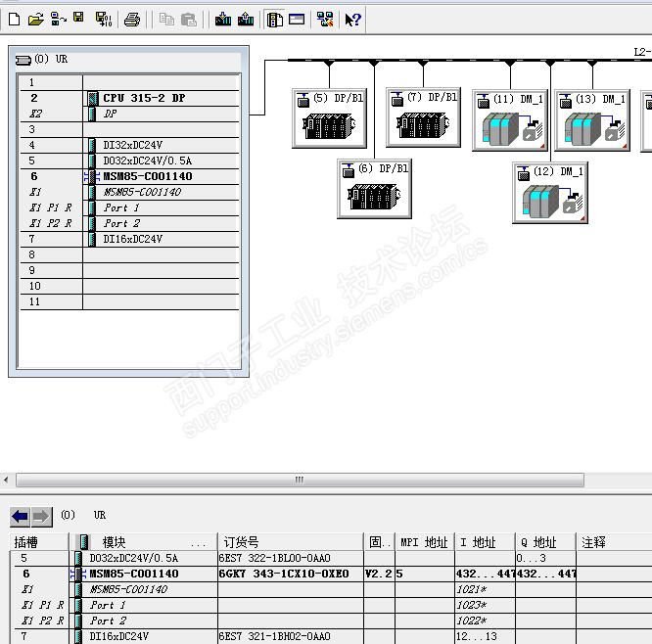The width and height of the screenshot is (652, 644).
Task: Click the Q 地址 column header
Action: coord(545,542)
